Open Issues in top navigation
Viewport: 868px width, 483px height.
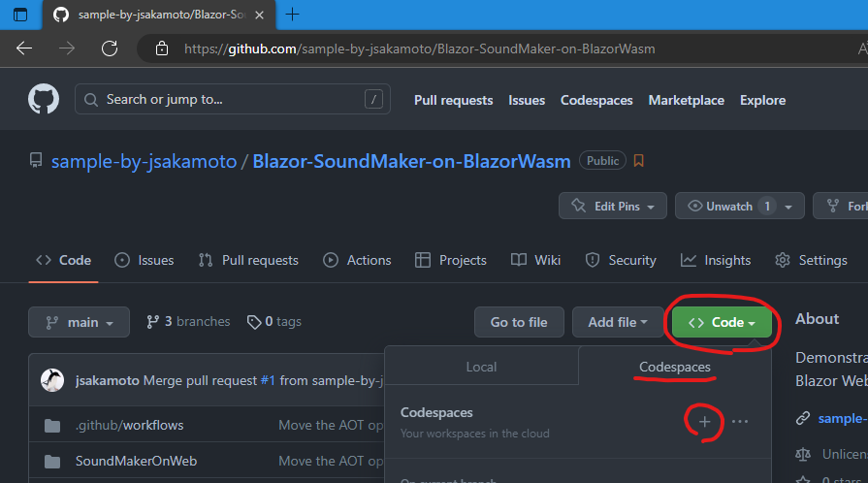527,100
